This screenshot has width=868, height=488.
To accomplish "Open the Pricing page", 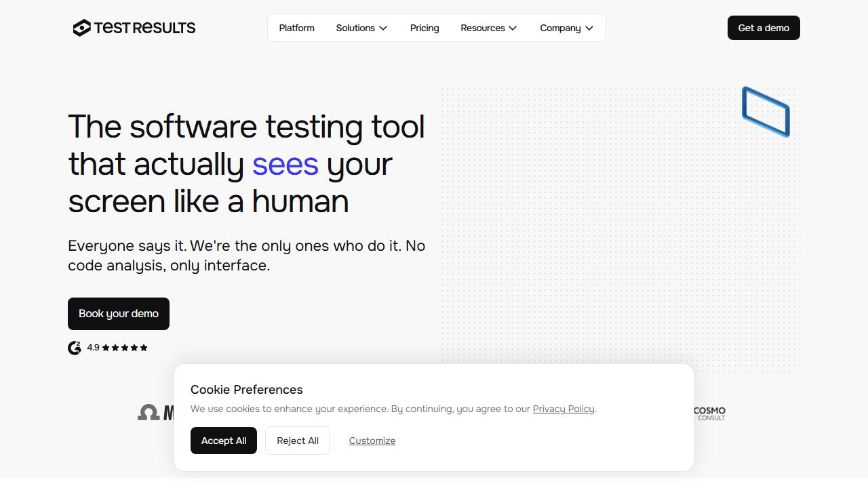I will [425, 28].
